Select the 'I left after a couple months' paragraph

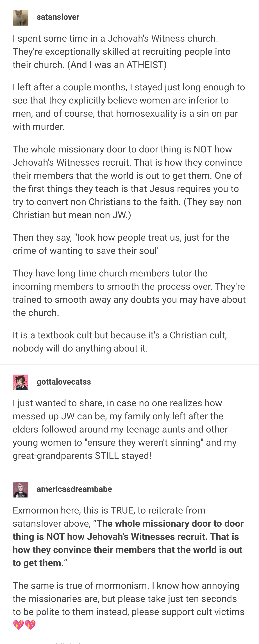[x=129, y=107]
